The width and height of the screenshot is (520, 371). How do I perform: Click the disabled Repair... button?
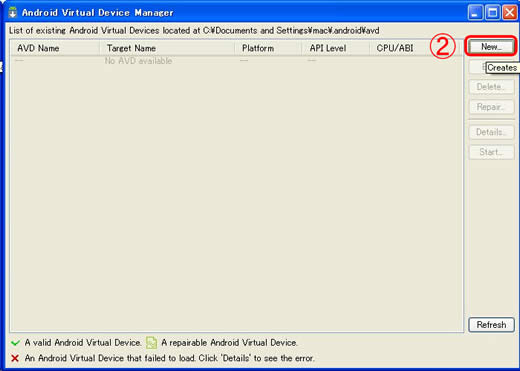pyautogui.click(x=491, y=107)
